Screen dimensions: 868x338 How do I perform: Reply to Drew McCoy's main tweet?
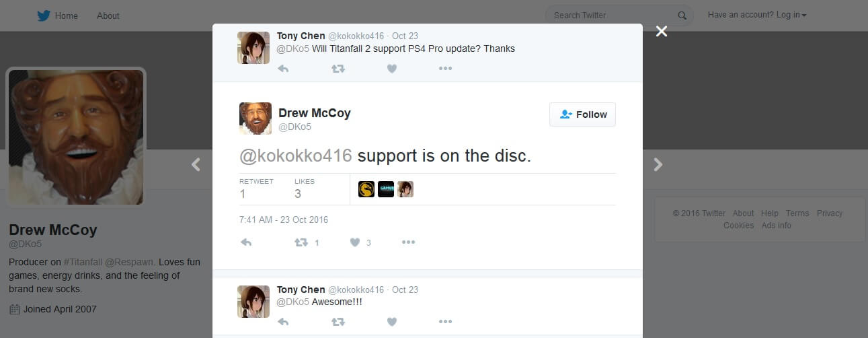click(x=246, y=242)
